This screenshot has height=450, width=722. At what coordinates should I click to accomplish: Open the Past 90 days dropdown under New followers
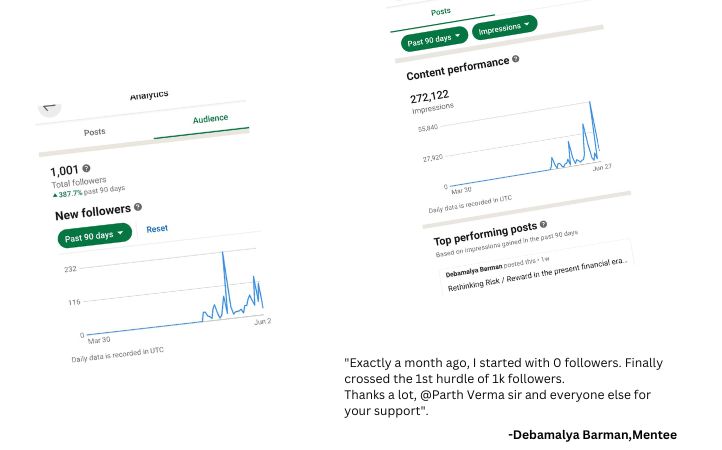point(94,236)
